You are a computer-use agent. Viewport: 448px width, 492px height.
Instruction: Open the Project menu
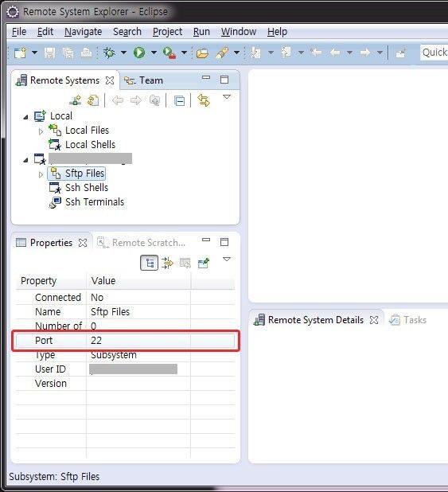[x=167, y=32]
